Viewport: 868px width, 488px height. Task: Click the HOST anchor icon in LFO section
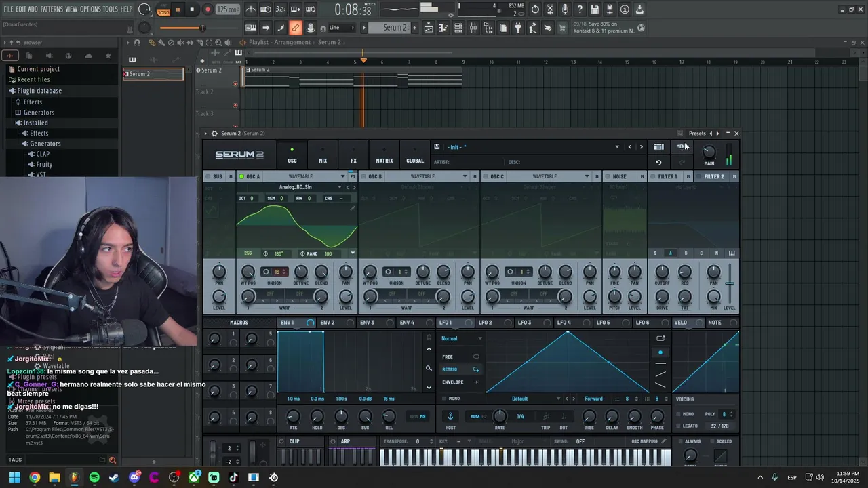[x=450, y=416]
